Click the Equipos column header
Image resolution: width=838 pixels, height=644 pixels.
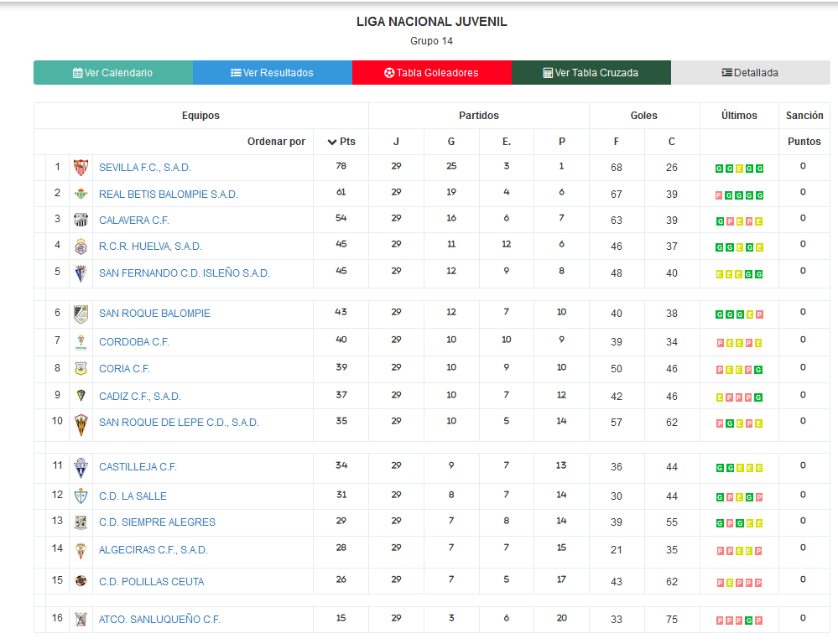point(200,116)
